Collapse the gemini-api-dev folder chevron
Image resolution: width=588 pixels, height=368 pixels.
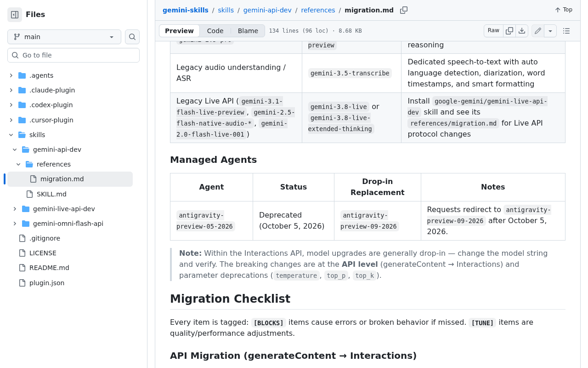pyautogui.click(x=15, y=149)
